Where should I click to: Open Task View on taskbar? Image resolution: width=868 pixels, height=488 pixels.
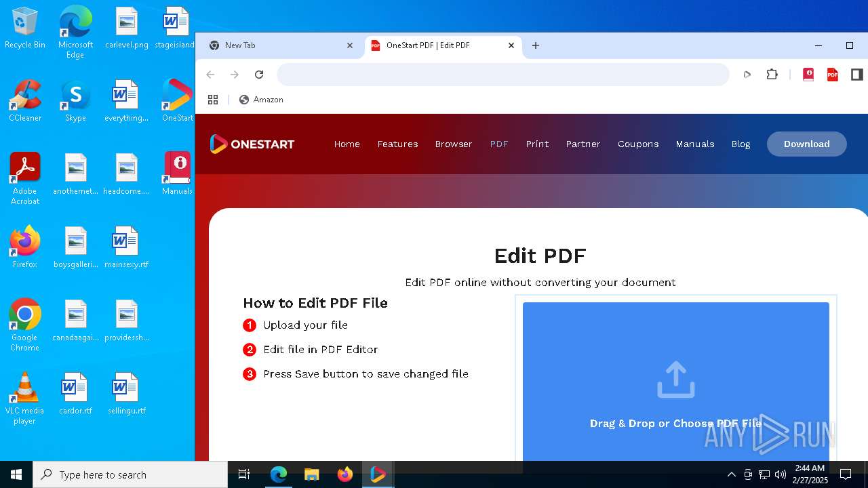244,474
